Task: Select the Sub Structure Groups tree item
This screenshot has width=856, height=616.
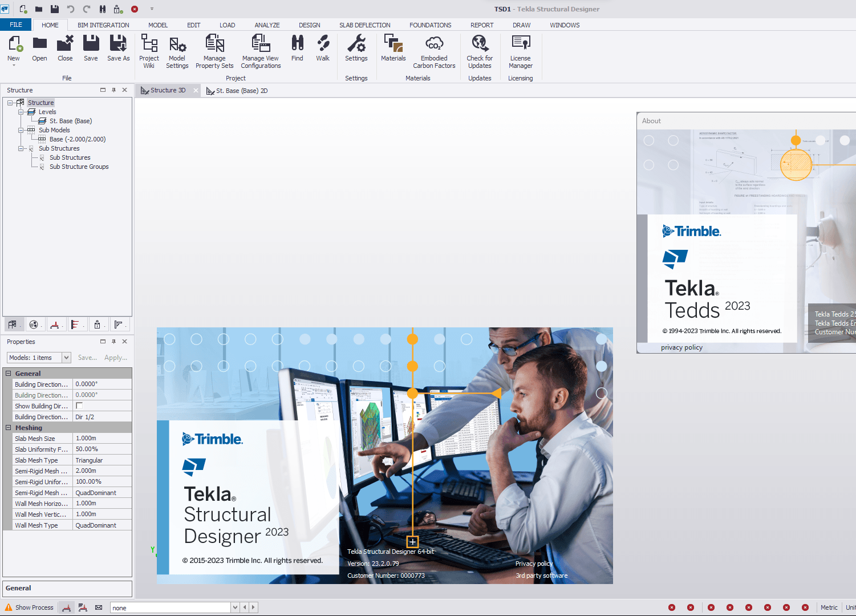Action: click(79, 167)
